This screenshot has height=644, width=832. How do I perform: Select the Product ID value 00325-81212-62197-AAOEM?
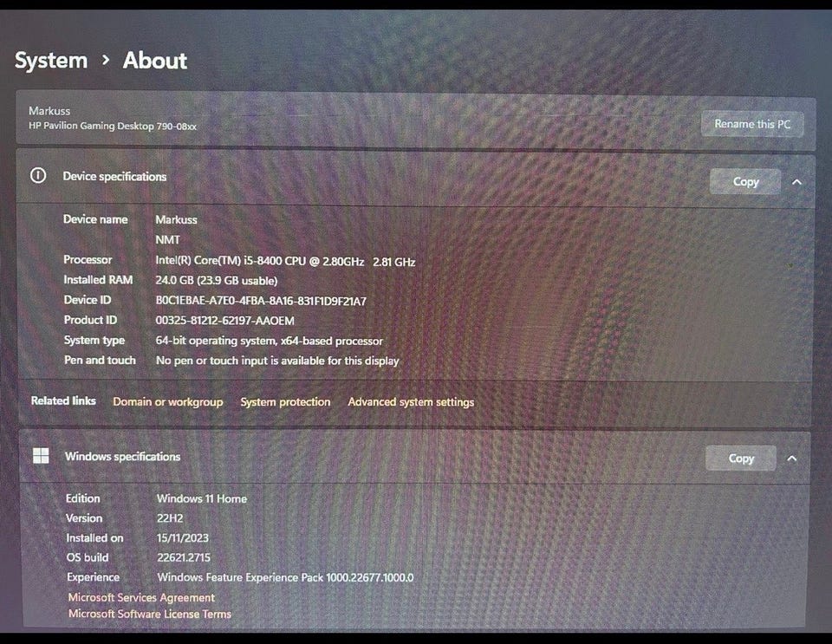tap(225, 321)
